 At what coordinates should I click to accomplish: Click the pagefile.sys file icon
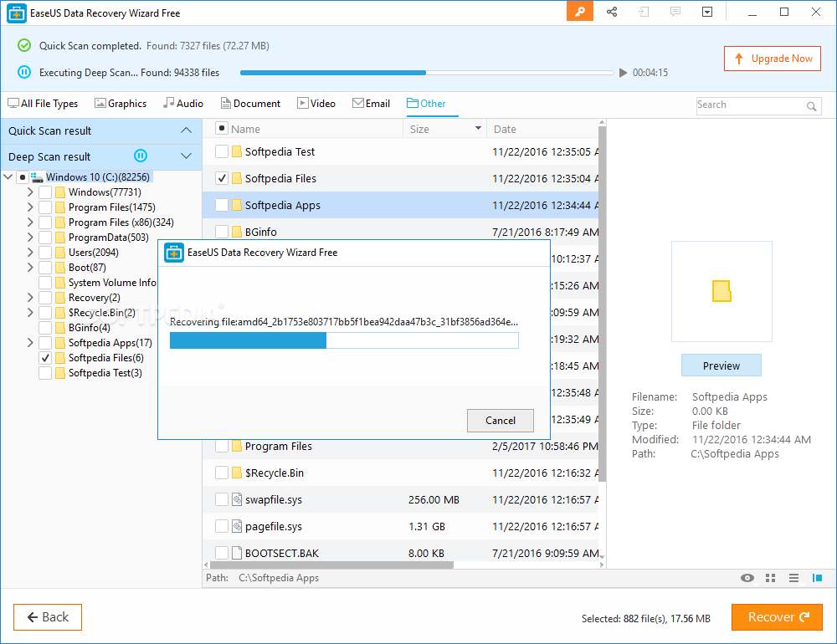237,526
